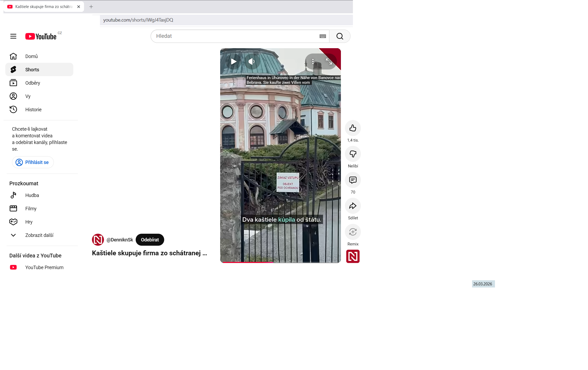Open the video's three-dot more options menu
This screenshot has width=588, height=370.
(x=313, y=61)
